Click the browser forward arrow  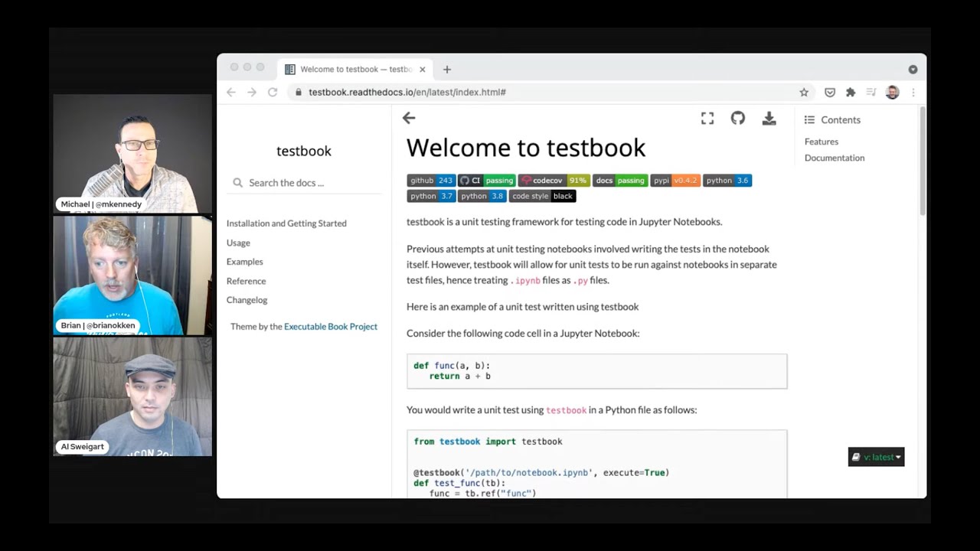[x=252, y=92]
